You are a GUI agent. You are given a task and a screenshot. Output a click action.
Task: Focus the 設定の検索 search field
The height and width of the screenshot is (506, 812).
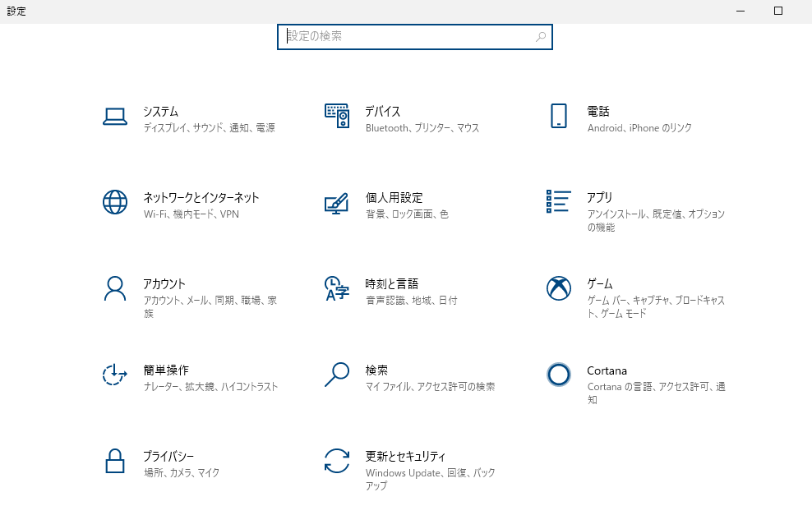415,37
